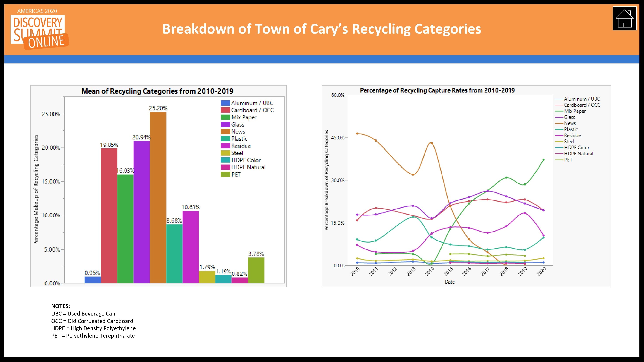
Task: Select the PET legend swatch
Action: 225,175
